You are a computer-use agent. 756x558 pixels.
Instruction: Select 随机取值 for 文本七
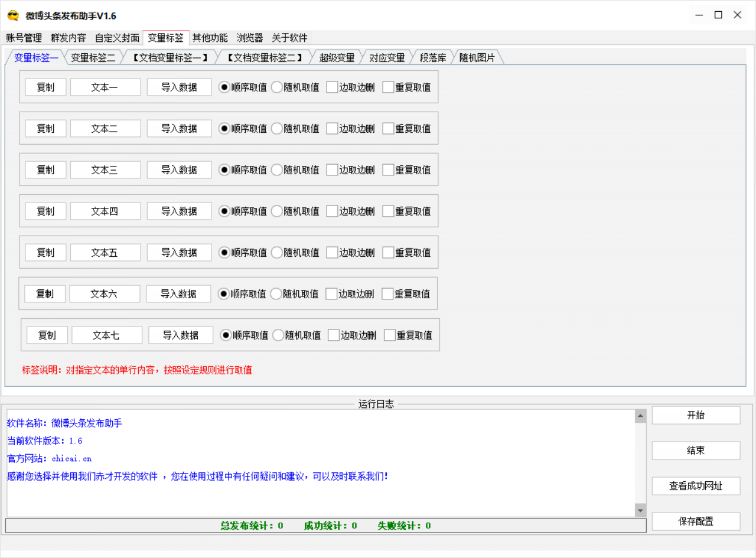pyautogui.click(x=296, y=335)
